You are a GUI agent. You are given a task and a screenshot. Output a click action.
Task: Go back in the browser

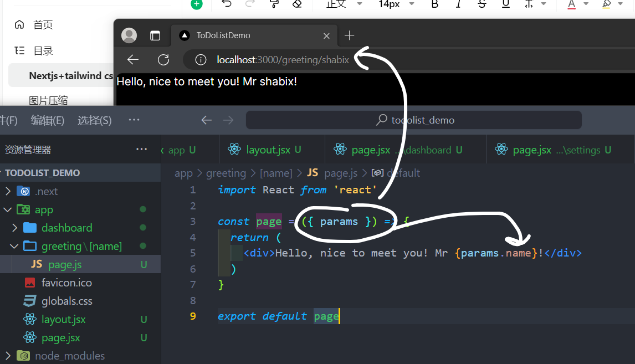133,60
